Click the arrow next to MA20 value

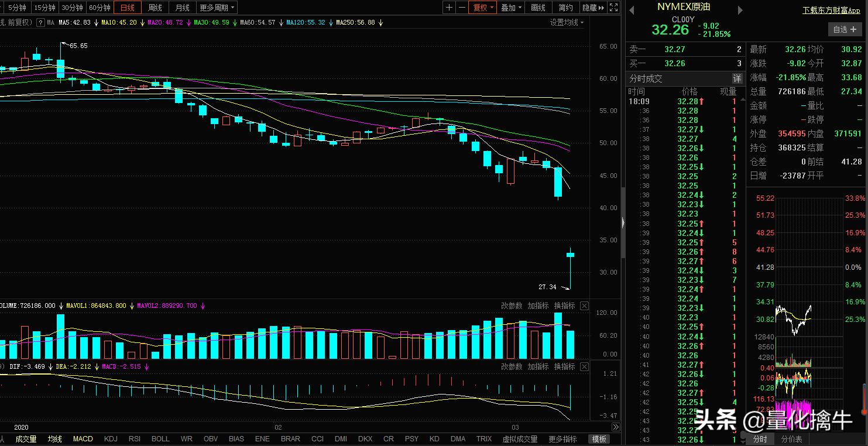[x=188, y=23]
